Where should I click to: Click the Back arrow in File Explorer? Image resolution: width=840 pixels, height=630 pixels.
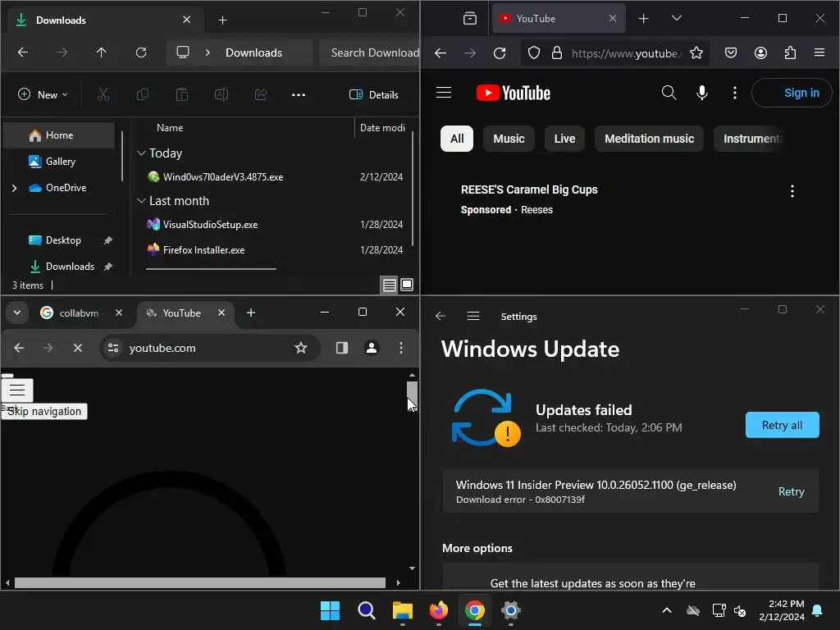(x=23, y=52)
